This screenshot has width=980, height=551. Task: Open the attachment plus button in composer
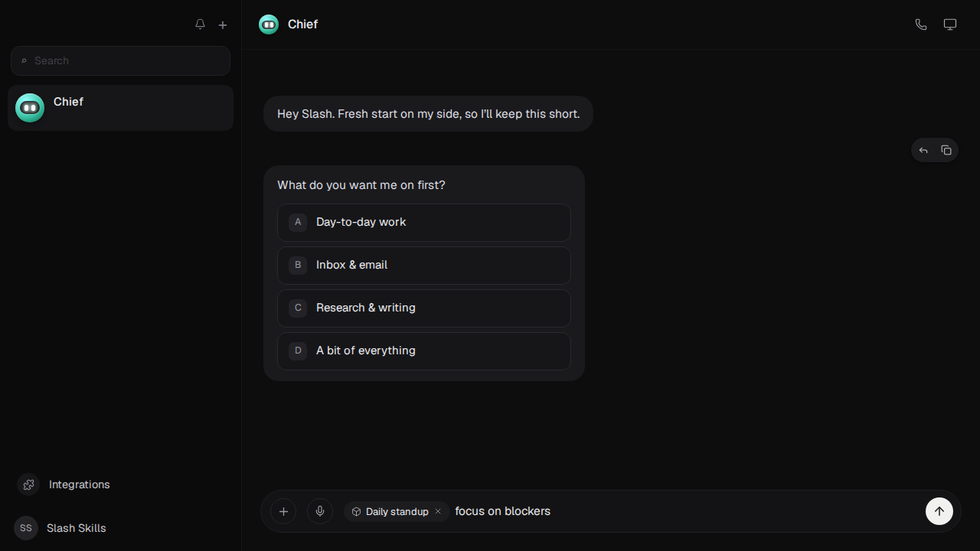pos(283,511)
